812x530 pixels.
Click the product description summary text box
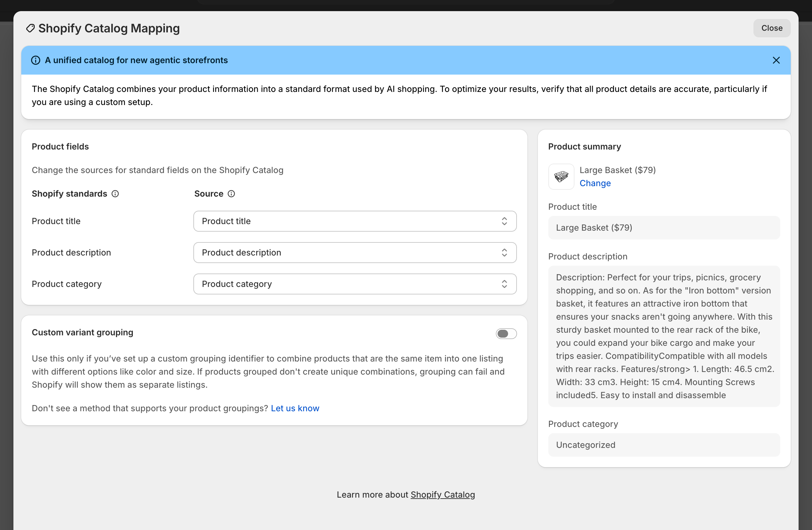[x=663, y=336]
